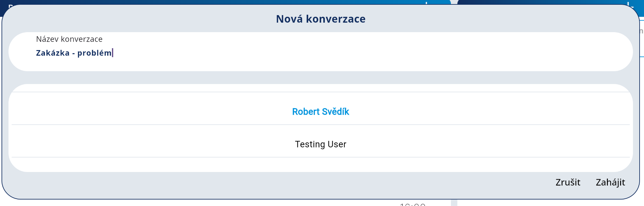Click the blank row below Testing User
This screenshot has height=206, width=644.
320,164
